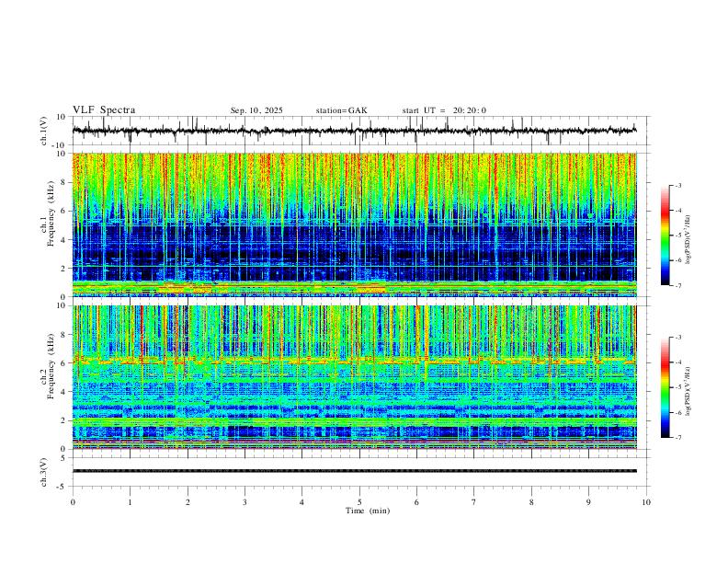Click the time axis tick label '5'
728x563 pixels.
[359, 502]
